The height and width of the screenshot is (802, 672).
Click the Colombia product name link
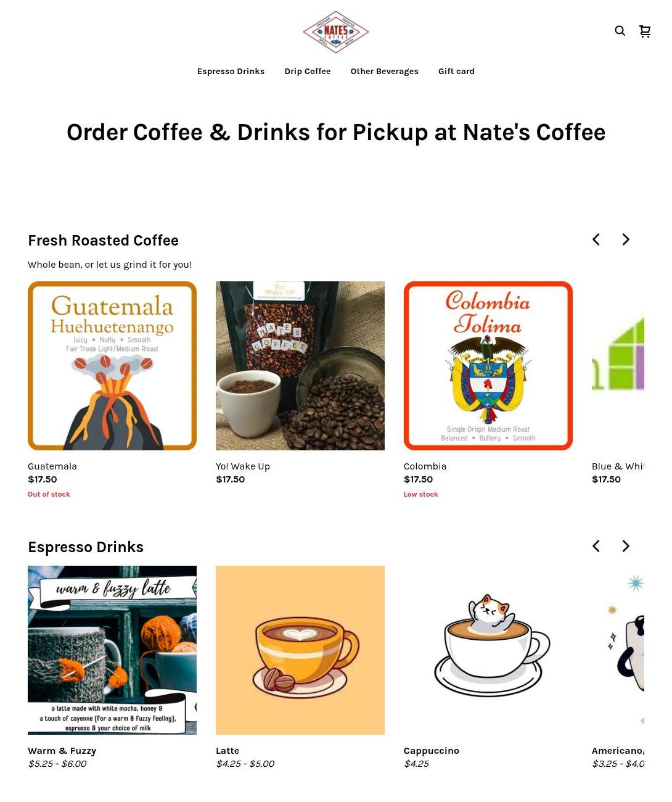click(x=425, y=466)
